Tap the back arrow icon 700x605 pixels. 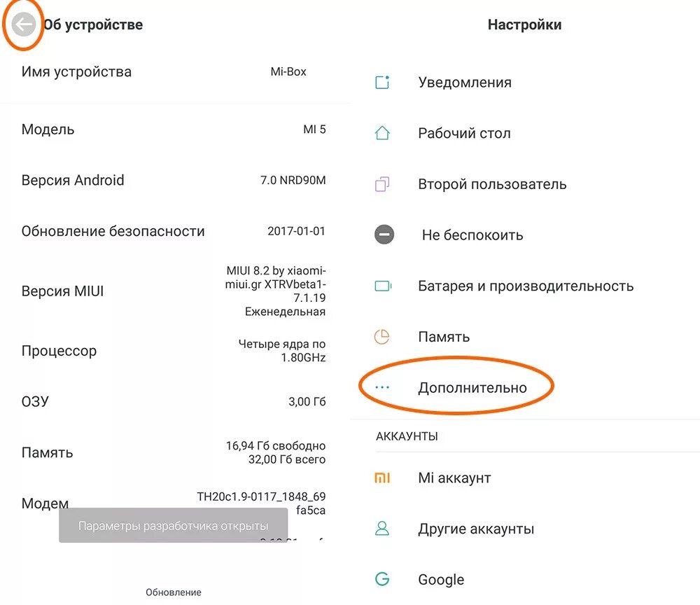[24, 25]
